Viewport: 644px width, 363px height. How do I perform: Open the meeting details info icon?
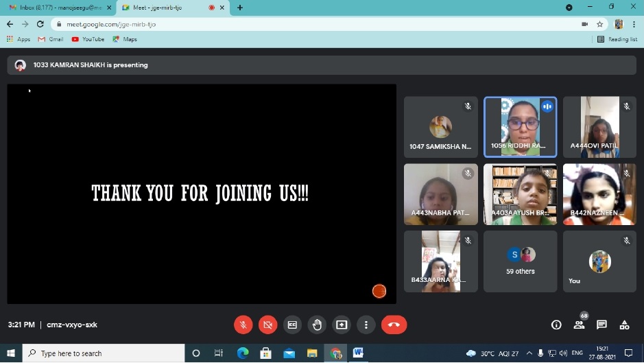pyautogui.click(x=556, y=325)
